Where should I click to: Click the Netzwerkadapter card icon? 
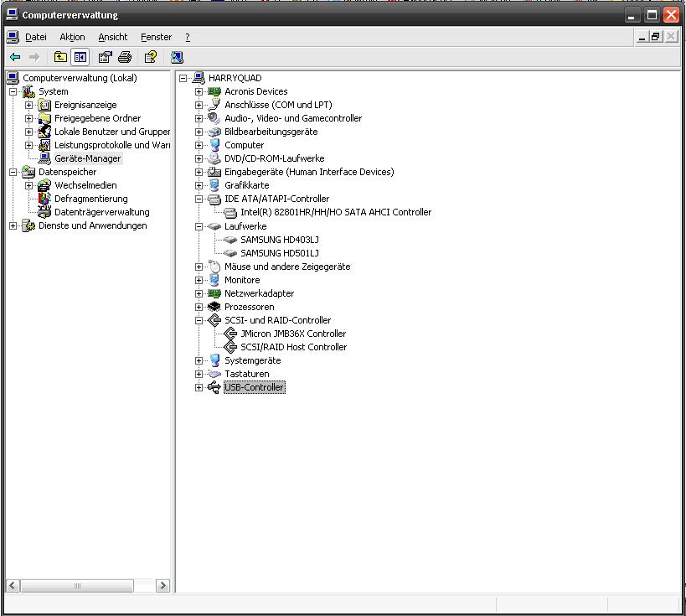coord(214,293)
